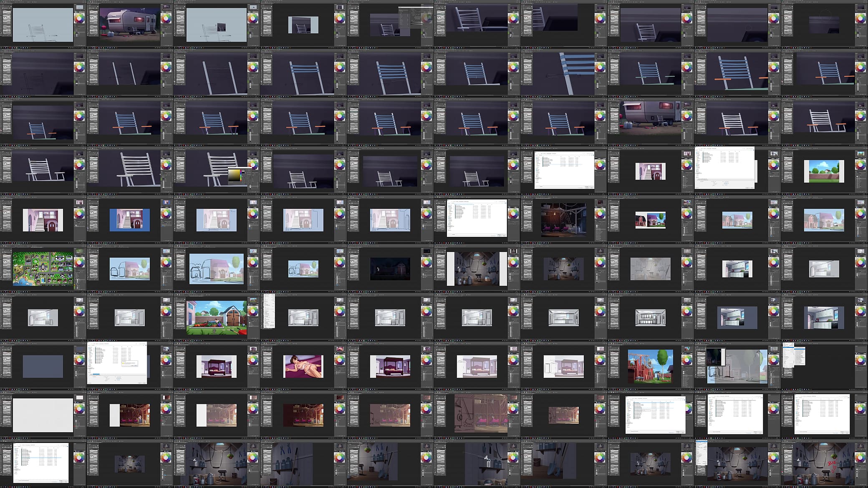
Task: Choose the frame with red barn beside pink house
Action: [651, 219]
